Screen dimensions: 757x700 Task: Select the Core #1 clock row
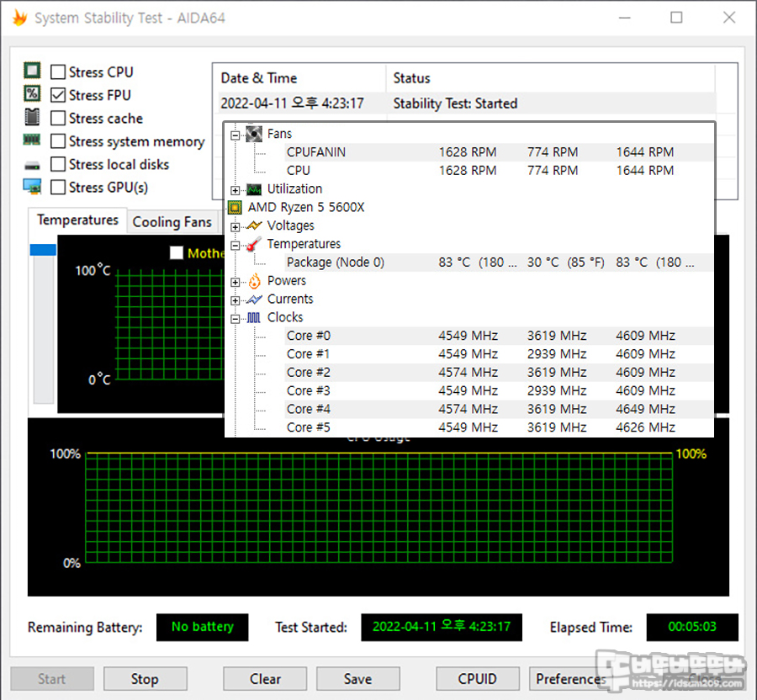499,354
